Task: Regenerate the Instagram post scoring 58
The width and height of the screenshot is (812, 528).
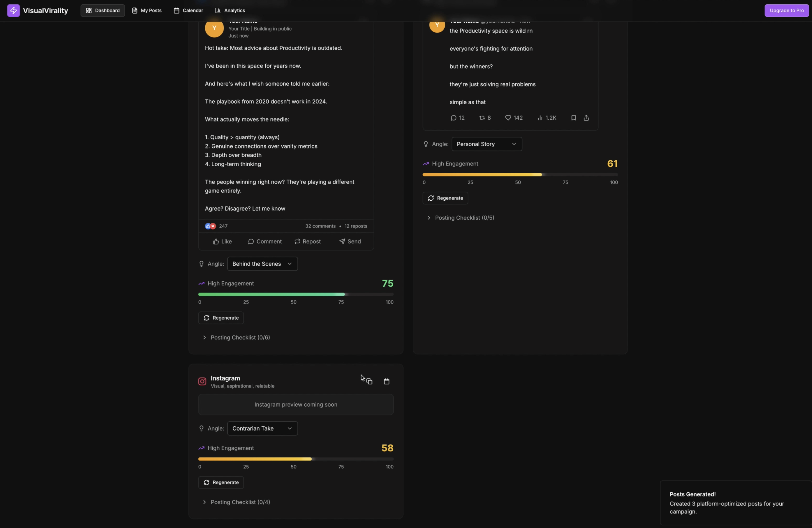Action: tap(221, 482)
